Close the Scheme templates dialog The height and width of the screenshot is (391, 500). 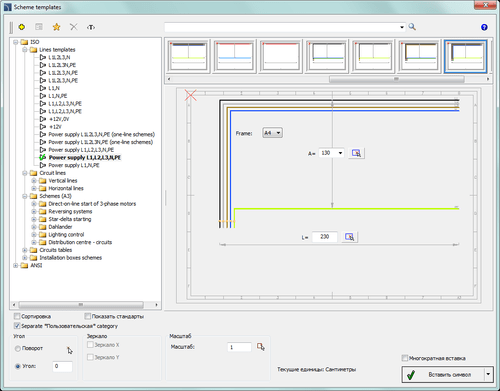pyautogui.click(x=485, y=5)
